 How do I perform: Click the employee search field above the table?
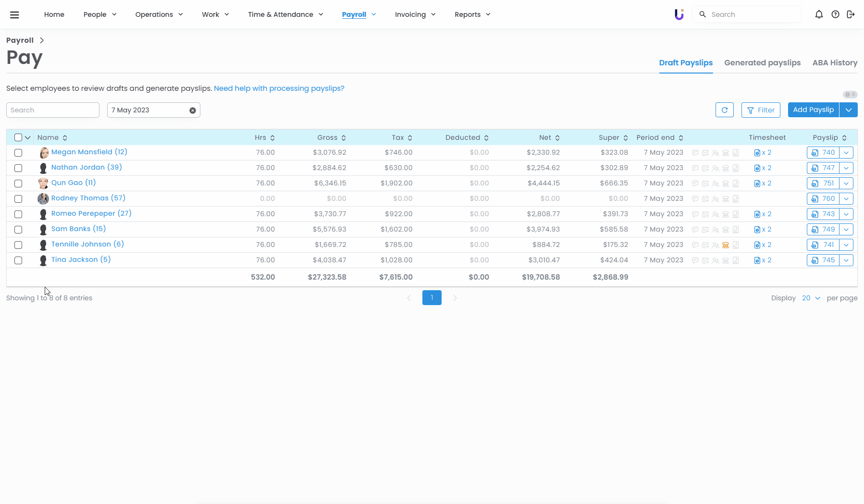53,110
